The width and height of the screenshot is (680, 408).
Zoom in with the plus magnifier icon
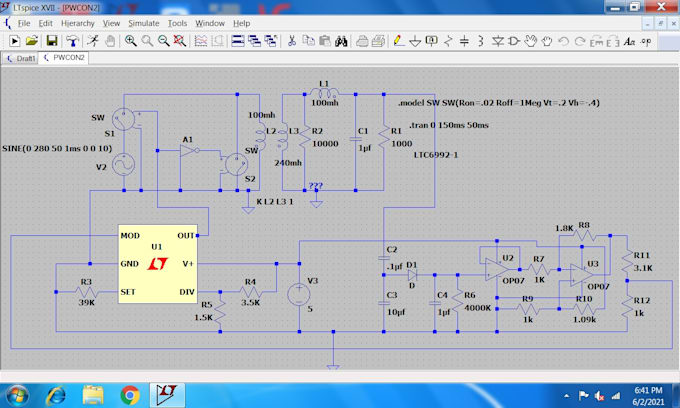(131, 41)
